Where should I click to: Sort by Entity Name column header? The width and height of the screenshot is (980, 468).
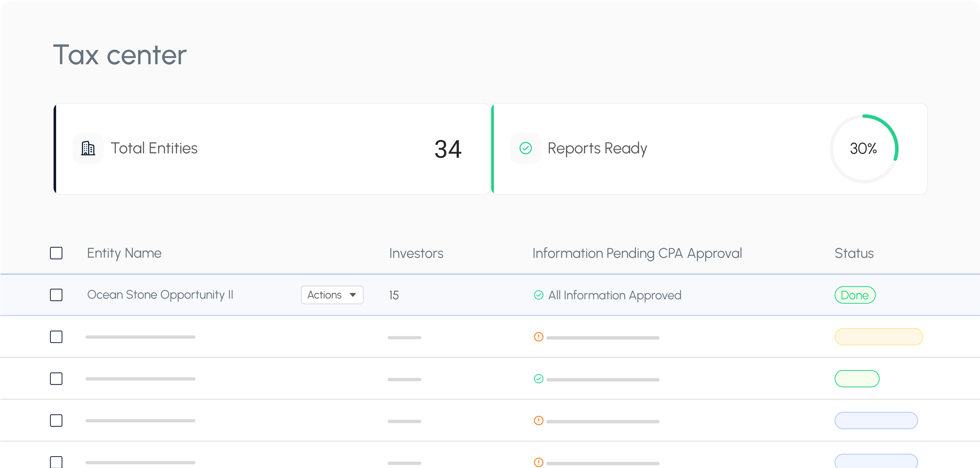coord(124,253)
